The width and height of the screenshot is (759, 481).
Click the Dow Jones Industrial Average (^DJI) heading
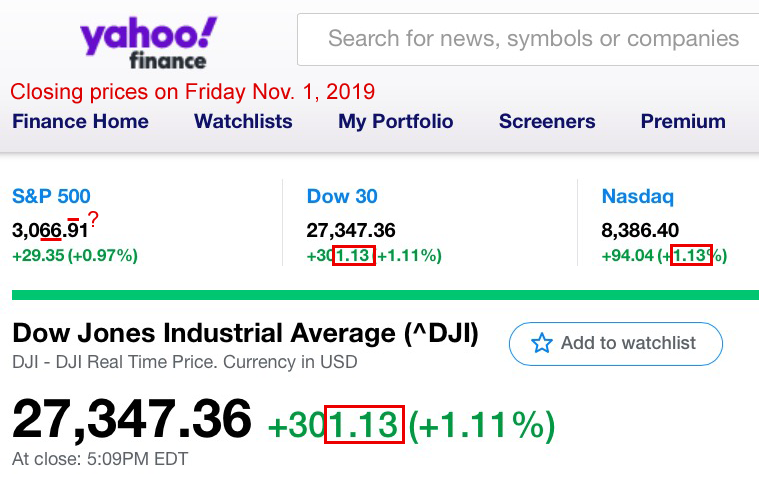(245, 334)
